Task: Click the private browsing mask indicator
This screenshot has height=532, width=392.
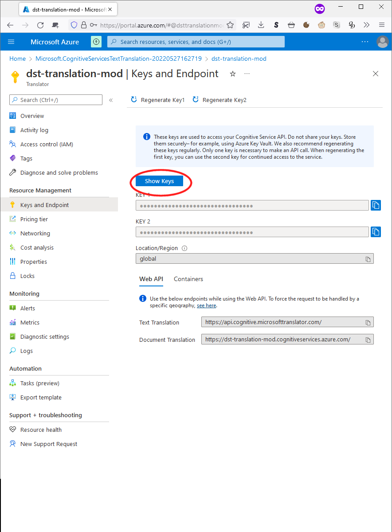Action: click(x=319, y=8)
